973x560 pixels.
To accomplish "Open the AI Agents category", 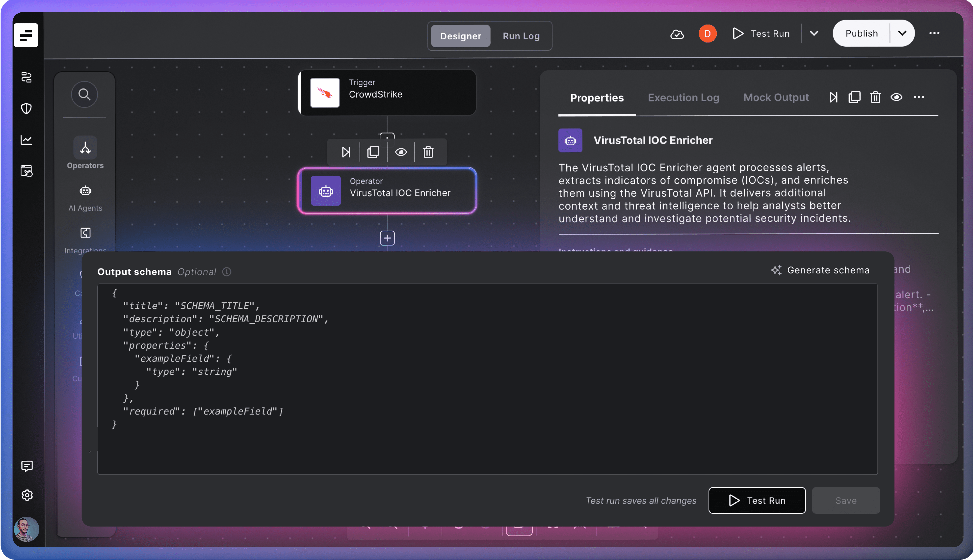I will [85, 191].
